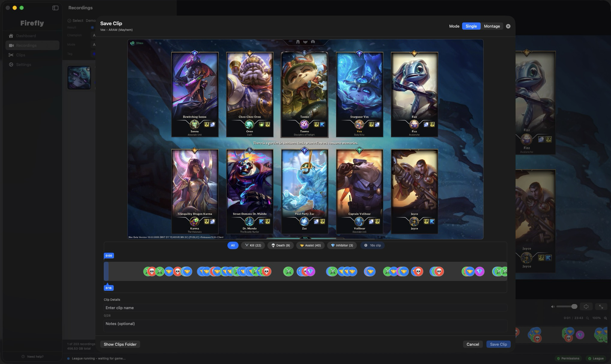Click the Choo-Choo Ornn champion card
Screen dimensions: 611x364
(250, 94)
